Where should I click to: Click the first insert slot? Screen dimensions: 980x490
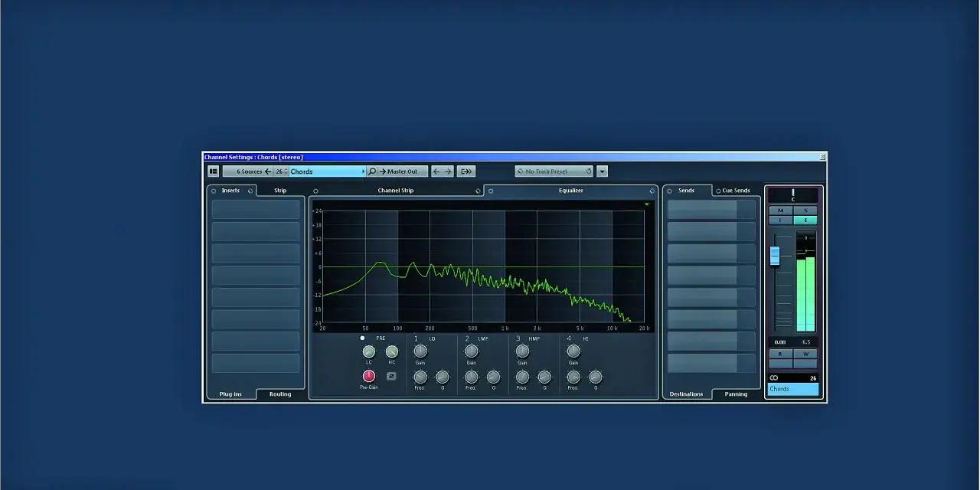pos(256,209)
